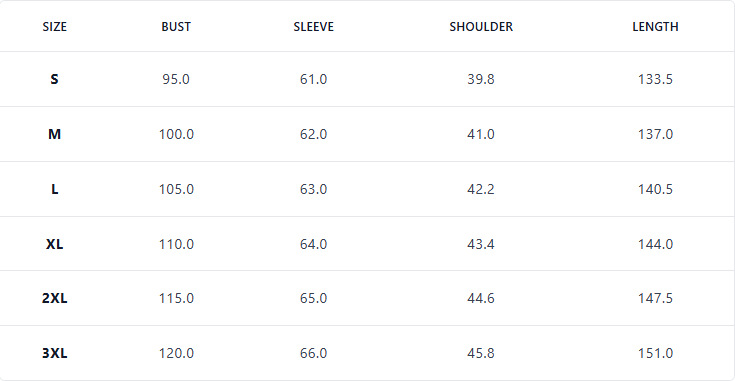Select the SLEEVE column header
This screenshot has width=735, height=381.
(x=313, y=27)
